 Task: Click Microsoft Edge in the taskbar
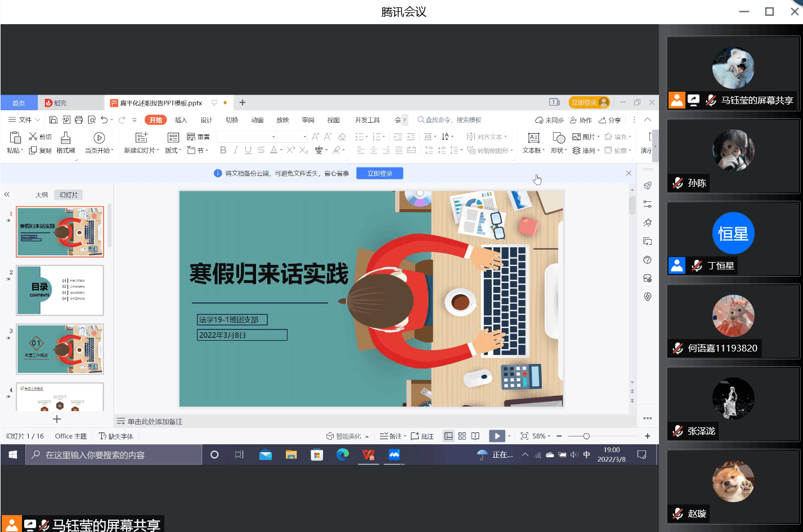342,455
